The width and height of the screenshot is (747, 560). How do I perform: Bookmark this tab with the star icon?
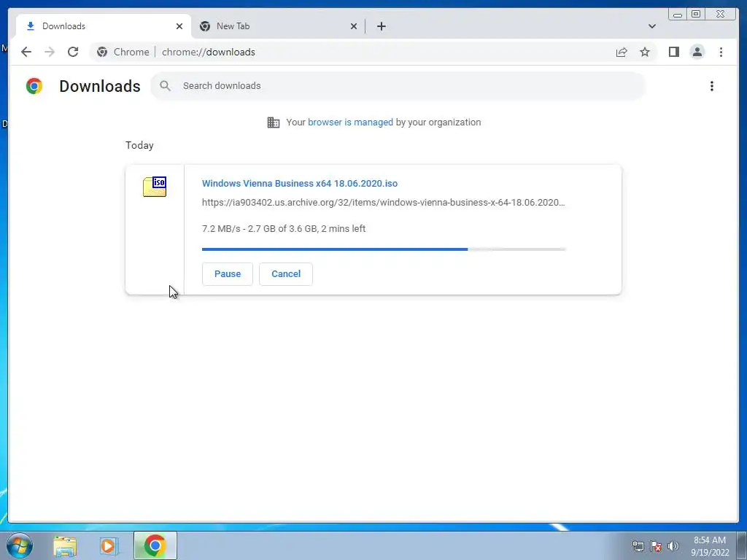click(645, 52)
